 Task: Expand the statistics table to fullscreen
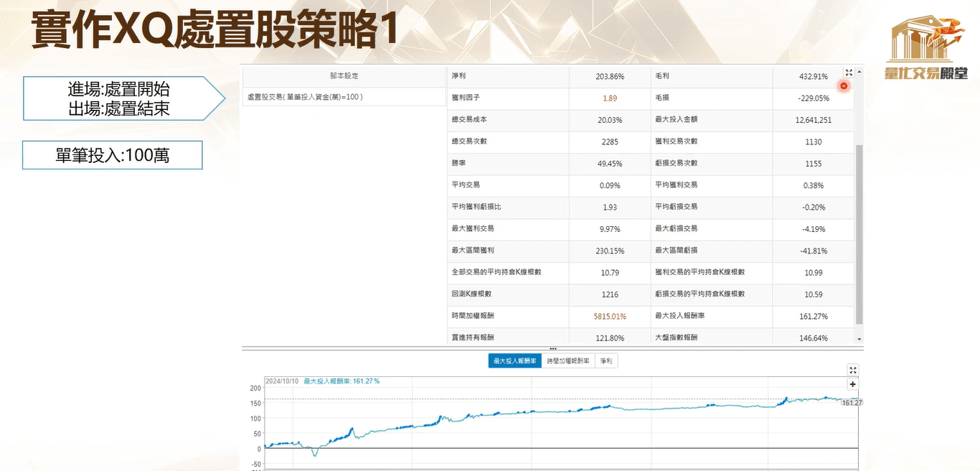click(x=849, y=73)
